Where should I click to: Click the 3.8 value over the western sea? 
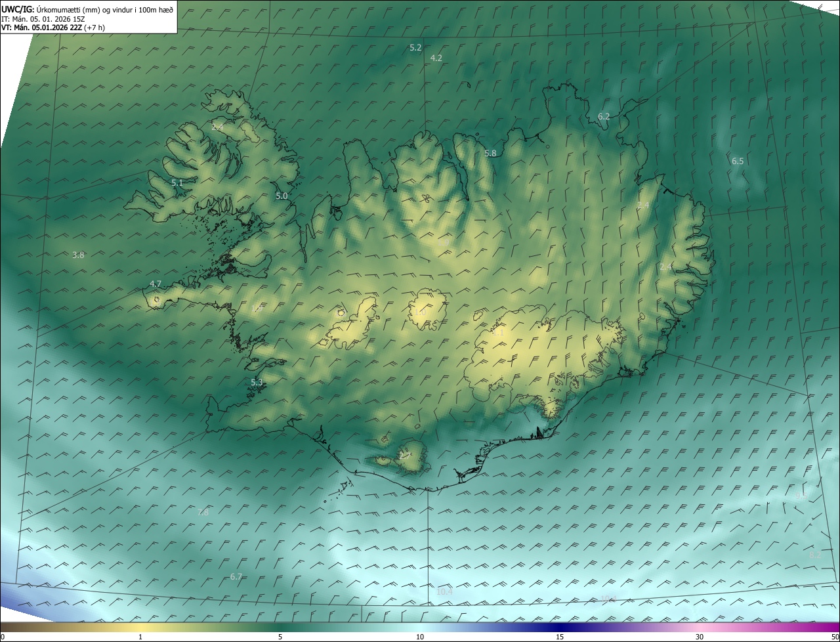[78, 255]
